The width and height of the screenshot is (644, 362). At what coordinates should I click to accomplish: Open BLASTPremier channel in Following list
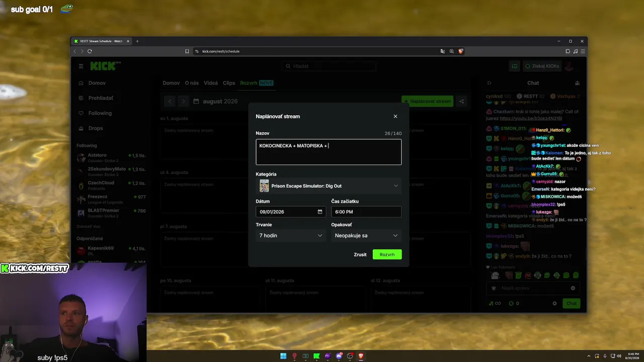111,213
